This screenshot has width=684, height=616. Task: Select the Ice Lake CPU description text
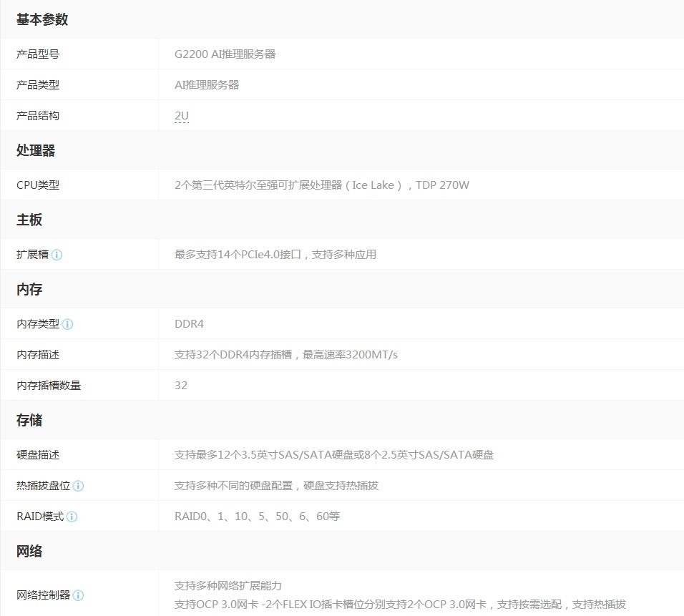point(321,185)
